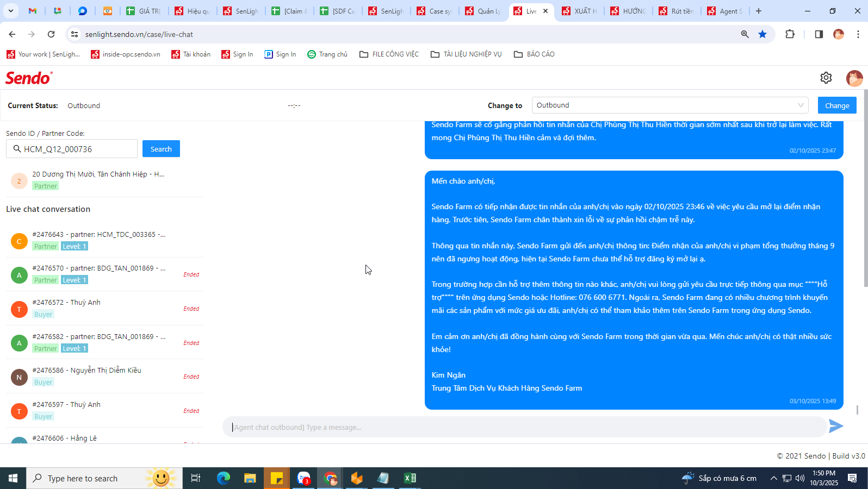This screenshot has height=489, width=868.
Task: Open the Gmail pinned tab
Action: point(33,11)
